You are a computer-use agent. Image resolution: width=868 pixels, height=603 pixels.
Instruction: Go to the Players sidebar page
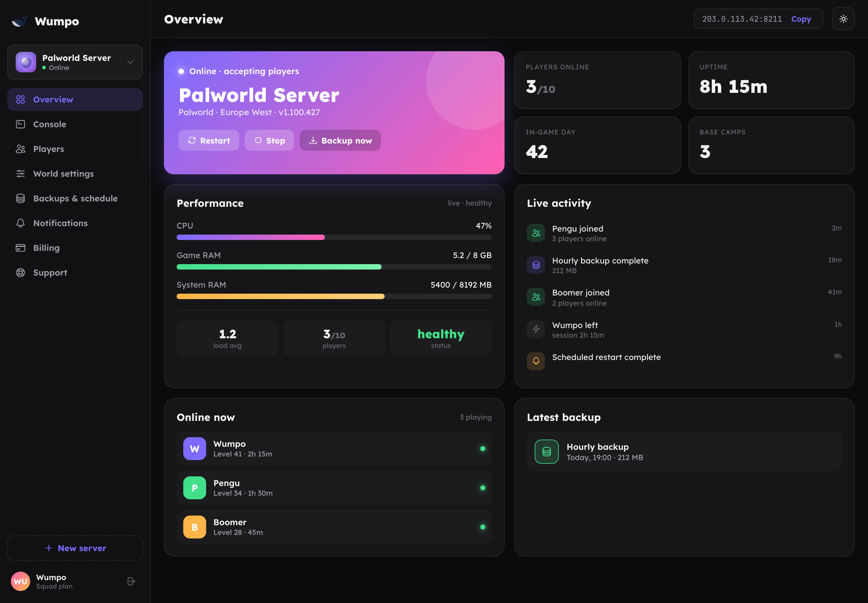(75, 149)
